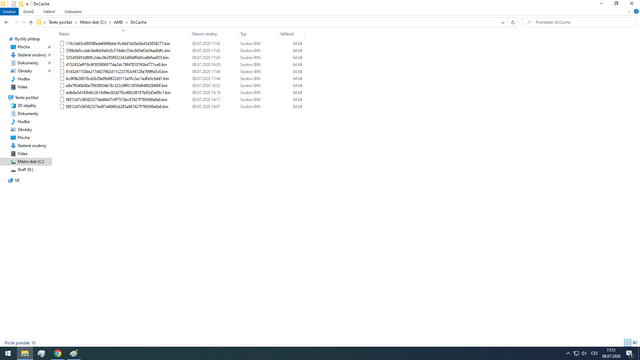Click 'Místní disk (C:)' breadcrumb in address bar
This screenshot has width=640, height=360.
click(x=93, y=22)
